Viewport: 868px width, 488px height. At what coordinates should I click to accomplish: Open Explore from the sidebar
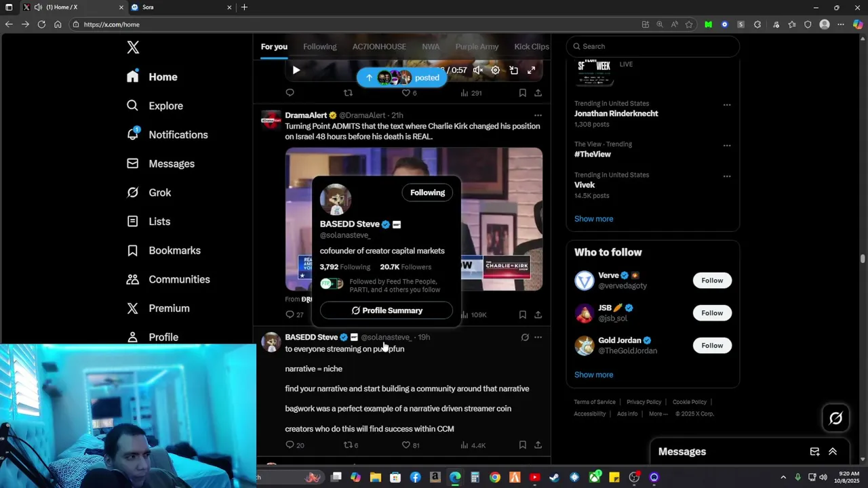(155, 106)
